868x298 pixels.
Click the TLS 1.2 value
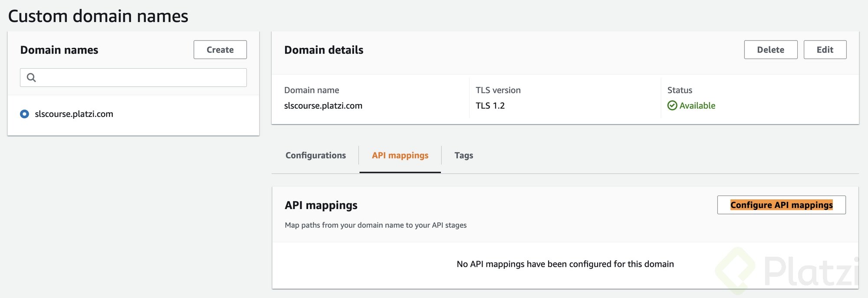click(x=490, y=106)
